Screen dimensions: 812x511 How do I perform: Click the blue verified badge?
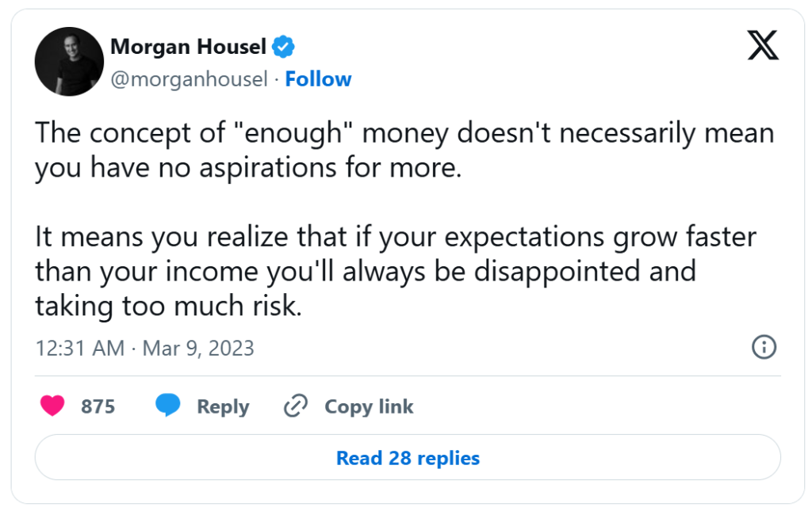click(x=284, y=48)
